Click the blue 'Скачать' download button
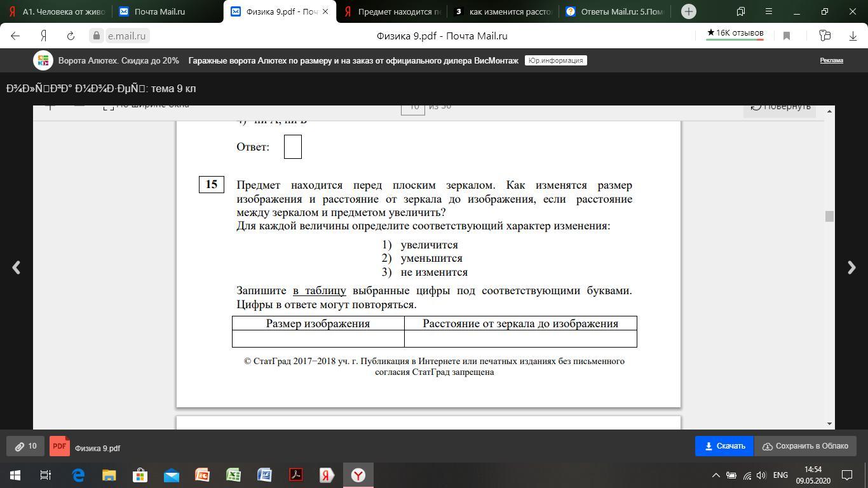The width and height of the screenshot is (868, 488). [x=724, y=446]
